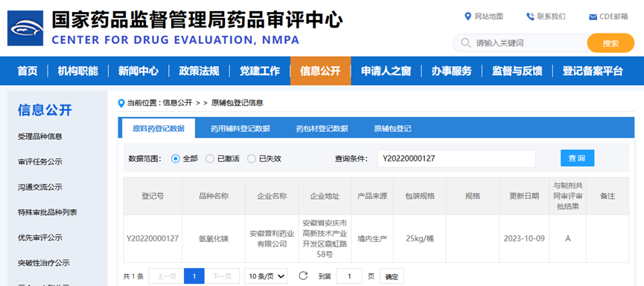This screenshot has height=286, width=644.
Task: Select the 已失效 radio button
Action: coord(252,159)
